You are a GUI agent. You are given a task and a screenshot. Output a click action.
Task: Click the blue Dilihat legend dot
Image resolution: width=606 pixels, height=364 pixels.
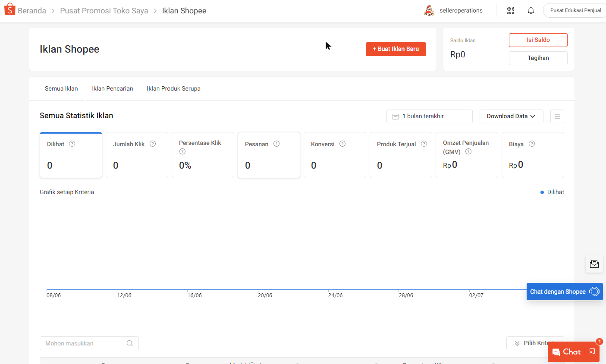coord(542,192)
